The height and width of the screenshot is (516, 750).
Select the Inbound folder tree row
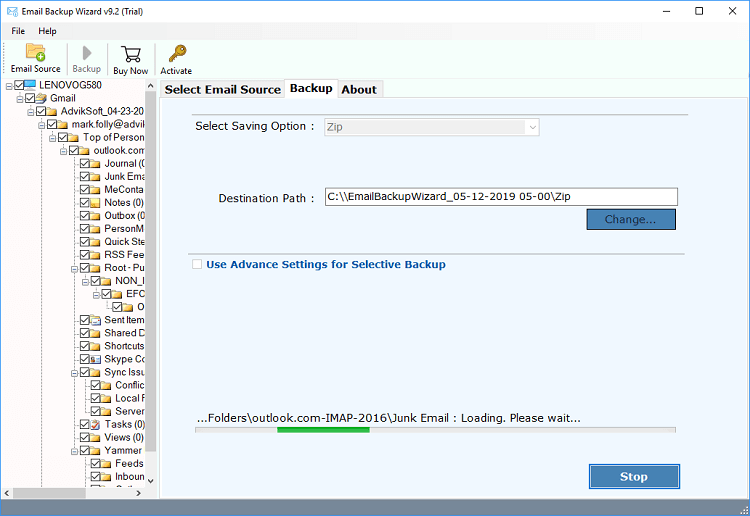pos(117,476)
